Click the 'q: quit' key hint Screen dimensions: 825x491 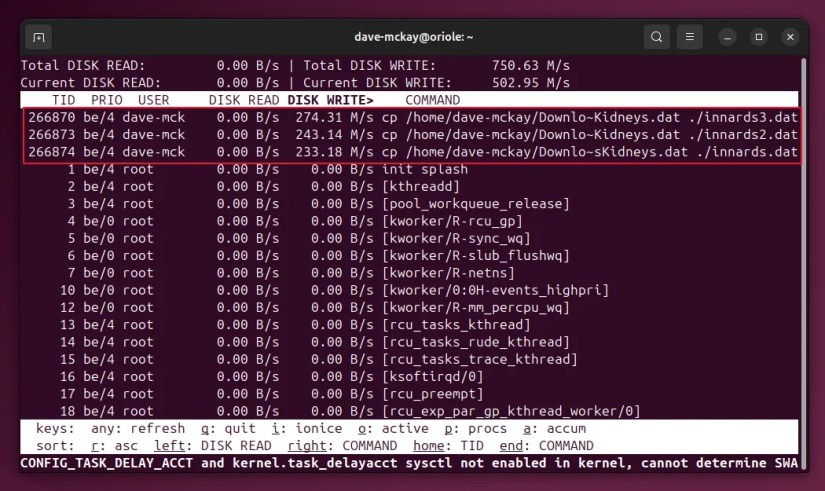coord(228,429)
